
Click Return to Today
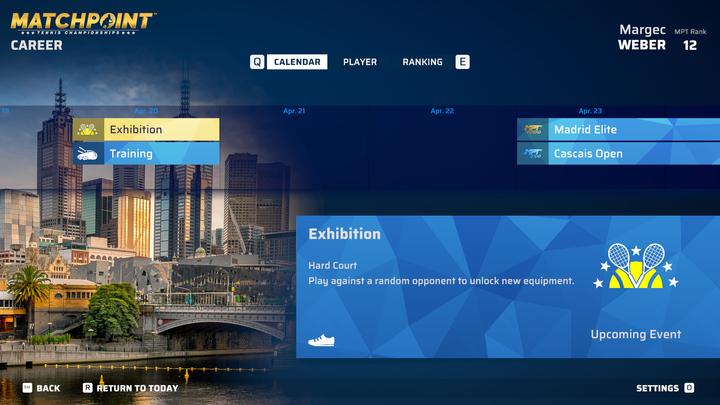[137, 388]
